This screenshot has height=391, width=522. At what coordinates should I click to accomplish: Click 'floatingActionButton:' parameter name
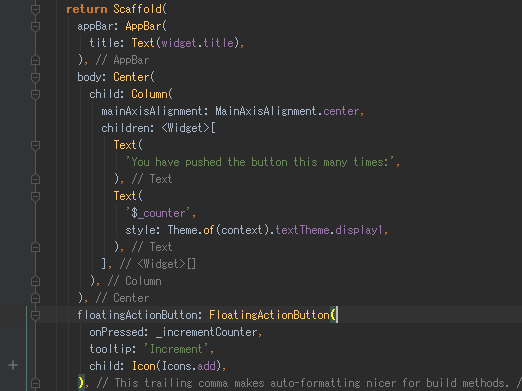point(140,315)
